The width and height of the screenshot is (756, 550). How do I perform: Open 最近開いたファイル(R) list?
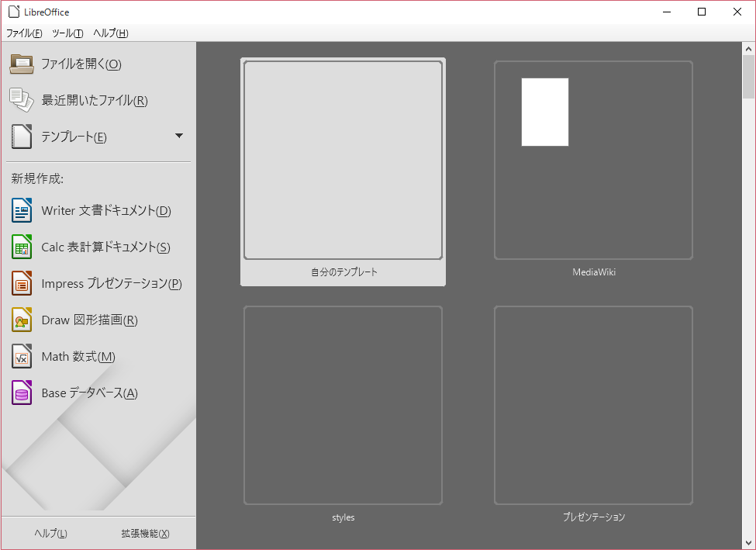[x=95, y=100]
